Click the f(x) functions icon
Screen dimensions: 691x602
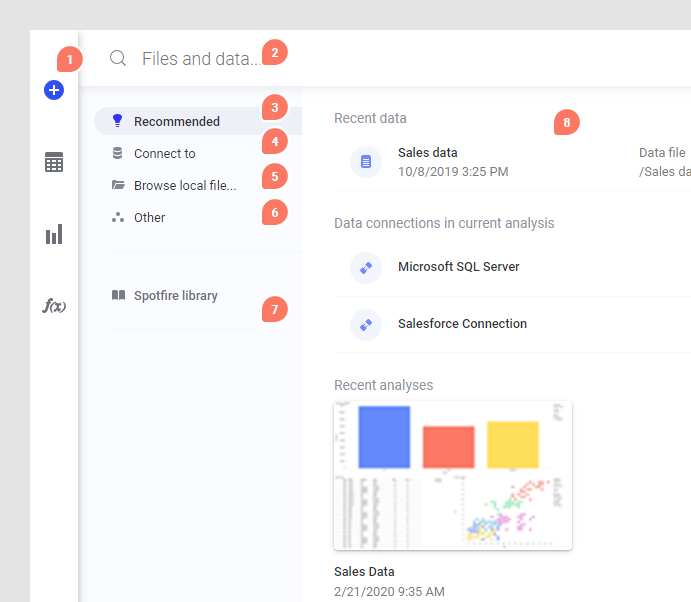pyautogui.click(x=54, y=306)
